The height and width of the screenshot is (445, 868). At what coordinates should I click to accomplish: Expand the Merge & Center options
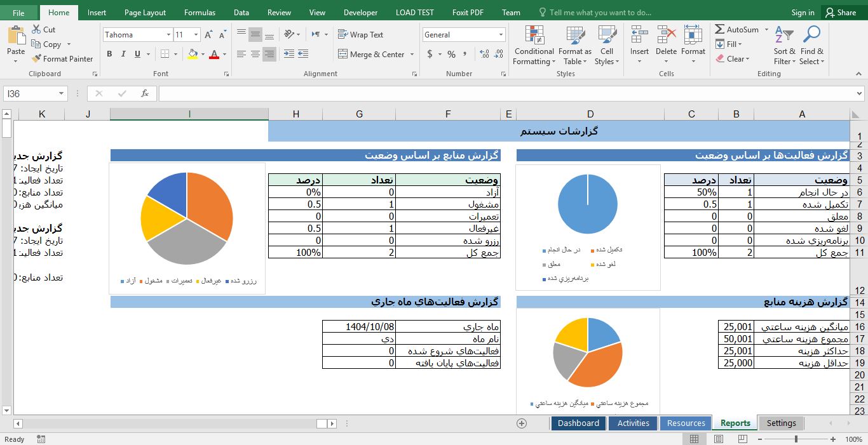(412, 55)
